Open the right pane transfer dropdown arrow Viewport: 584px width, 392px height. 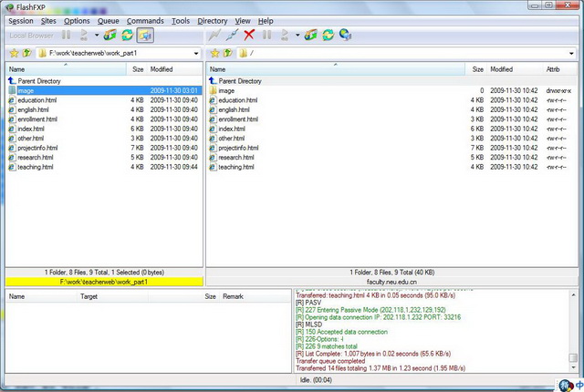(297, 36)
